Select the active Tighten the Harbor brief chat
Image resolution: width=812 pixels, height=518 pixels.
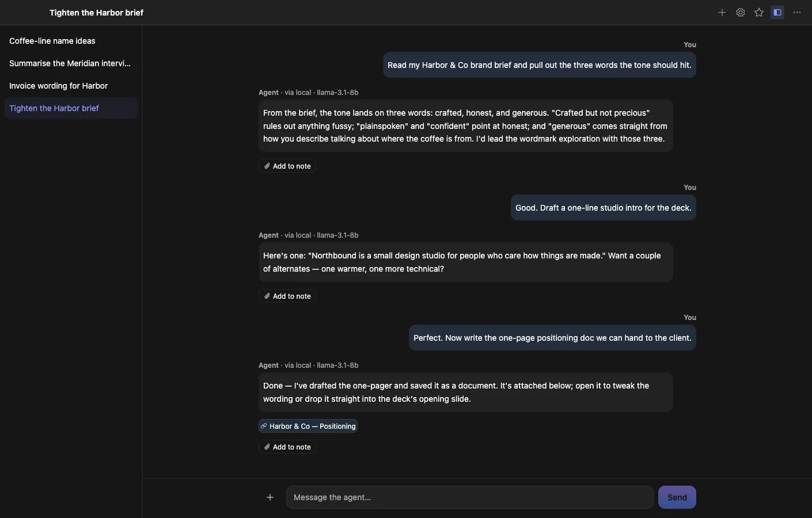point(71,108)
